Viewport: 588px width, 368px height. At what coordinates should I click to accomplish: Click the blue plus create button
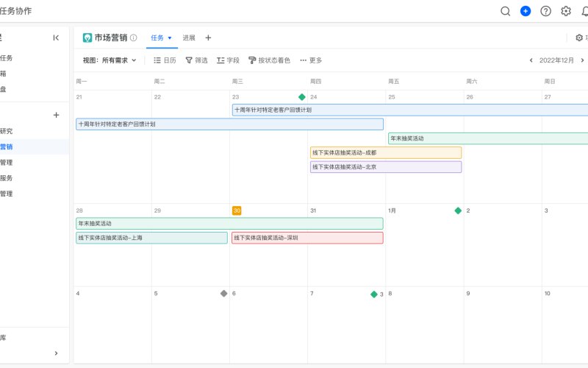tap(526, 11)
